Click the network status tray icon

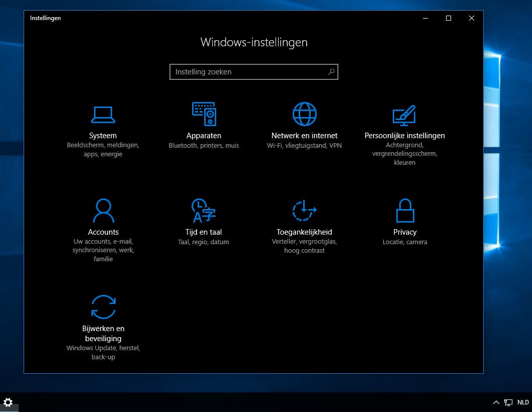coord(509,402)
